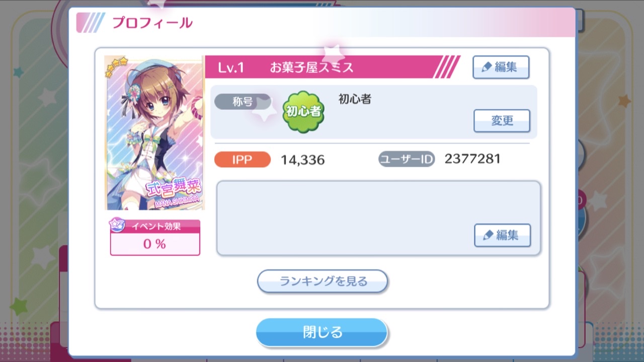
Task: Click the green 初心者 title badge
Action: 303,112
